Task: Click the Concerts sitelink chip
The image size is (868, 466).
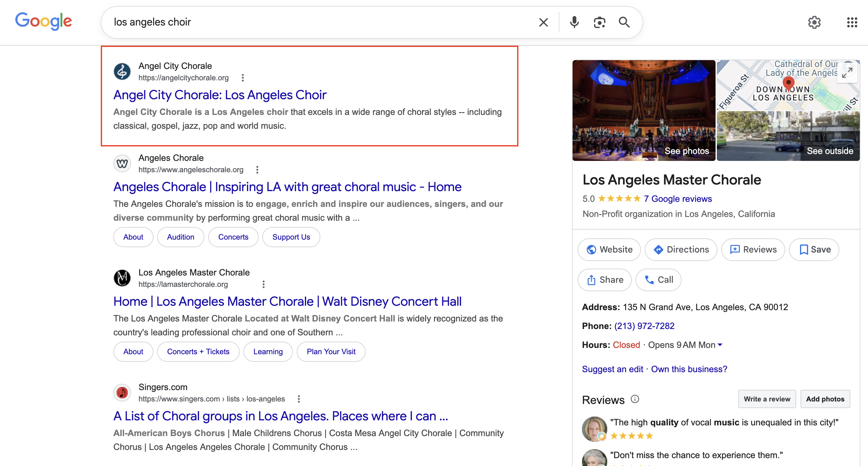Action: pos(233,237)
